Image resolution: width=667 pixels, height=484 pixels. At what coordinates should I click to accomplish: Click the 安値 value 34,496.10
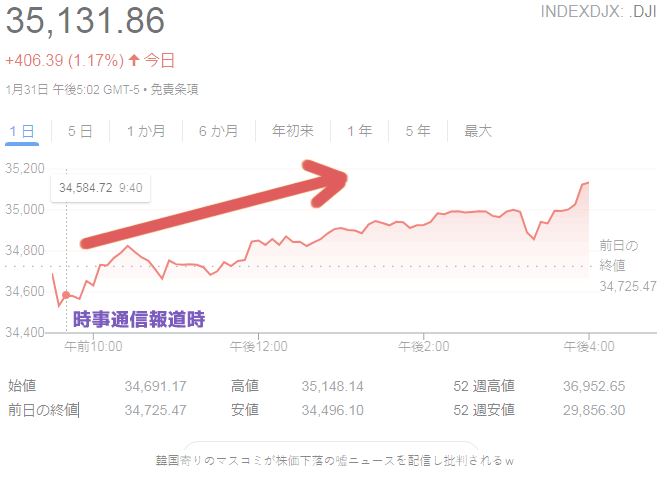(333, 410)
